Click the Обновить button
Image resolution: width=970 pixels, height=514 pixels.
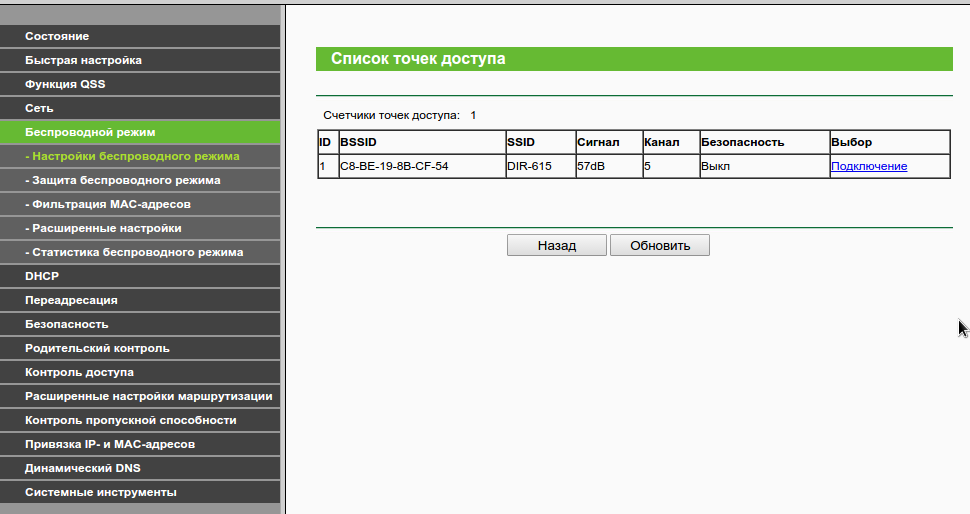click(x=659, y=245)
